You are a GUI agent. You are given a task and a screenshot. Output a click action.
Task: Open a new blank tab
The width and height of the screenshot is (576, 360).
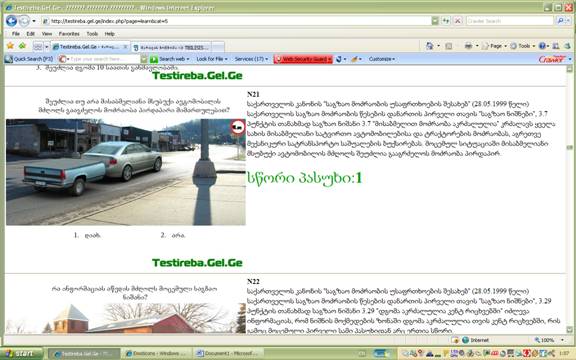(x=218, y=47)
